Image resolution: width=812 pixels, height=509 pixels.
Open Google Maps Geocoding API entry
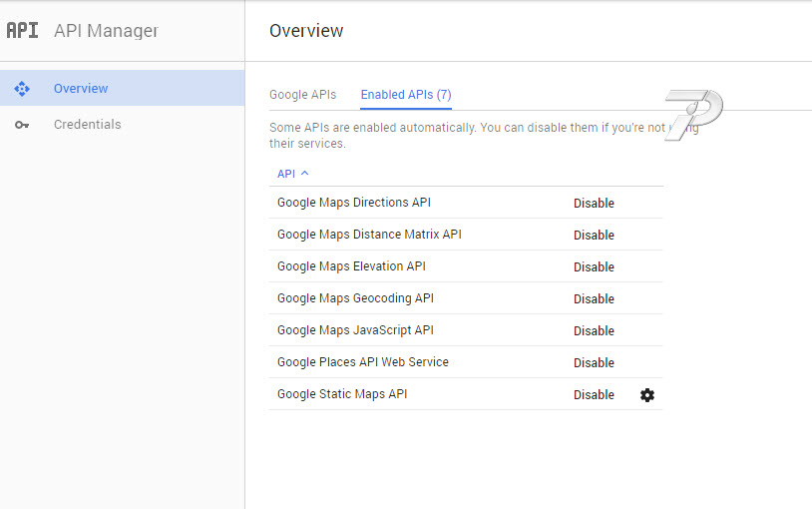356,298
